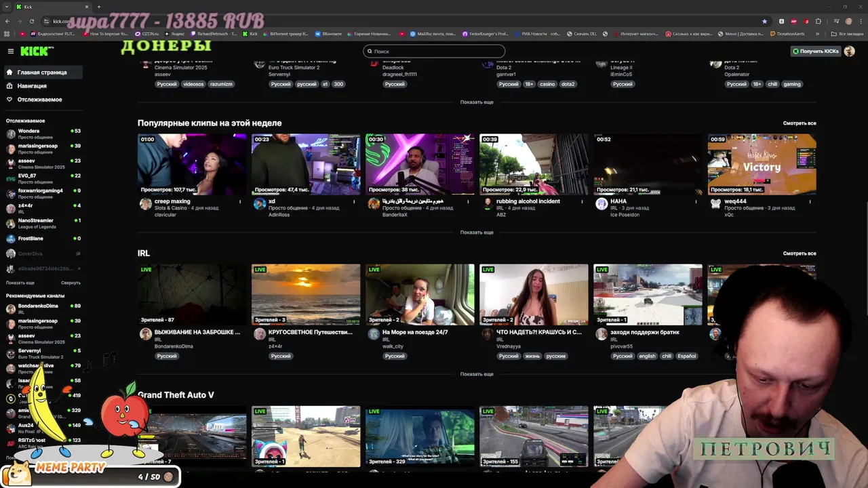Select the Español tag under pivovar55
Screen dimensions: 868x488
[x=686, y=356]
